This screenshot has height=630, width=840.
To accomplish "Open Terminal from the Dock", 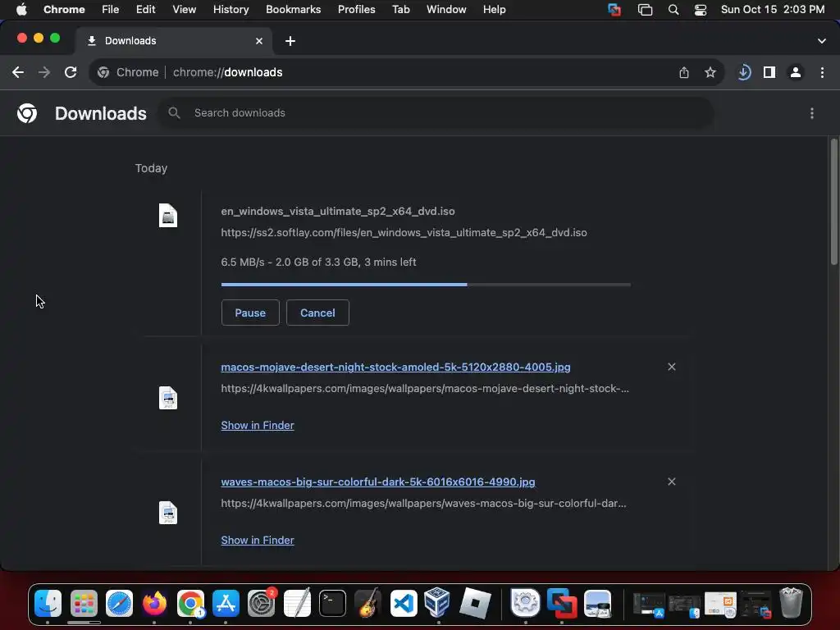I will click(x=332, y=604).
